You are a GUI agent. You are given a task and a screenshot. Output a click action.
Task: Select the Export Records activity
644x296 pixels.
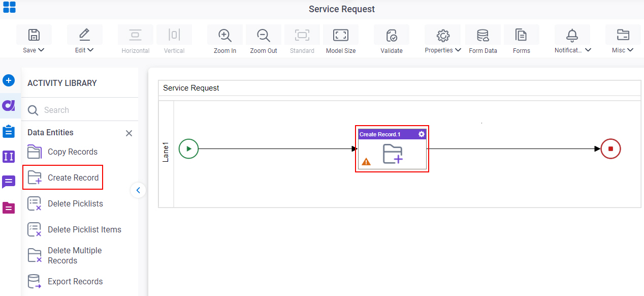(65, 281)
